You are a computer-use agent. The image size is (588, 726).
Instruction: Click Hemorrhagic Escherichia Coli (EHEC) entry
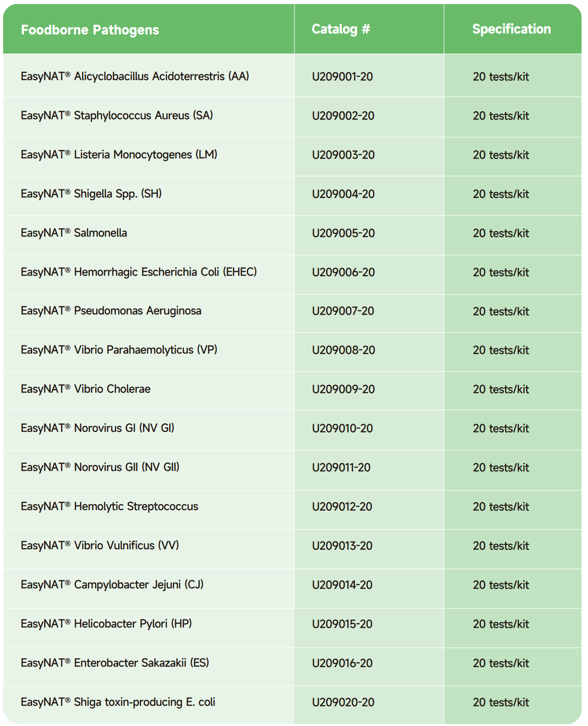(139, 272)
